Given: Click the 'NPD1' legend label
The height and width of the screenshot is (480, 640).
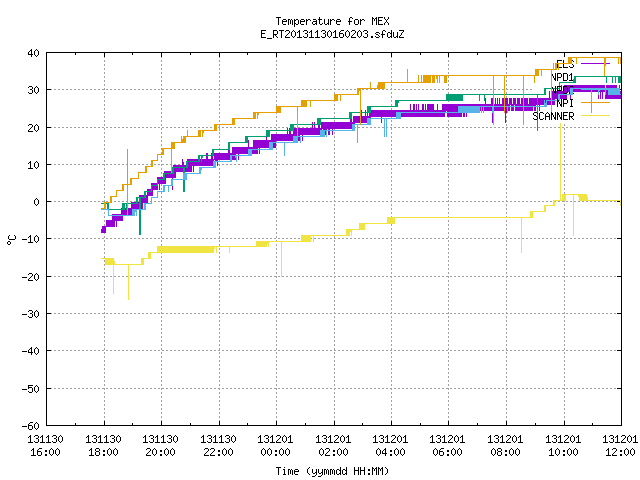Looking at the screenshot, I should click(x=562, y=77).
